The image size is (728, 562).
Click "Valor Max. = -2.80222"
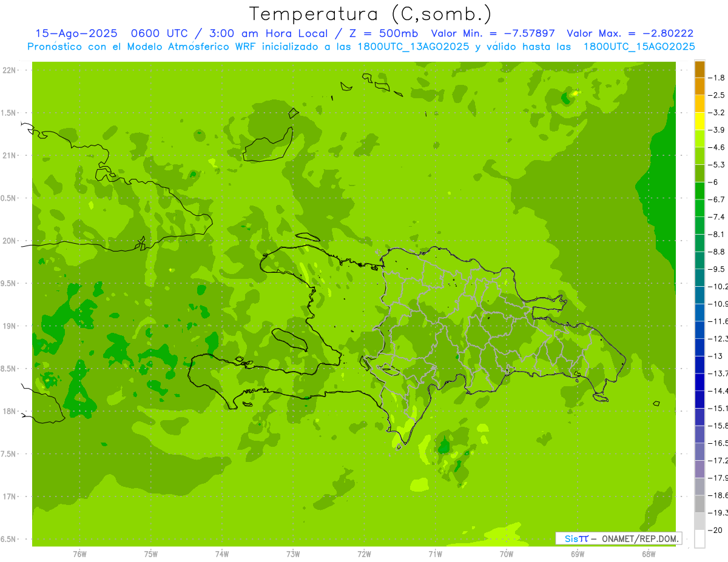pos(630,34)
